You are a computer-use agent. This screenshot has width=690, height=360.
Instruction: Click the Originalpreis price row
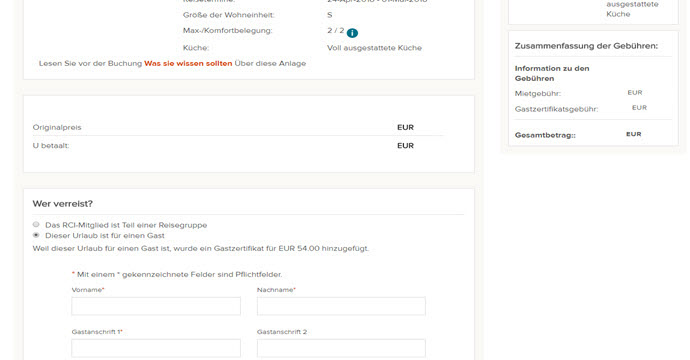coord(238,127)
